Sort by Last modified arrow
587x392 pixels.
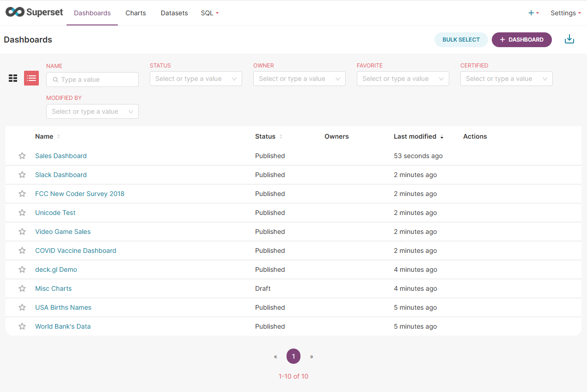(x=442, y=137)
